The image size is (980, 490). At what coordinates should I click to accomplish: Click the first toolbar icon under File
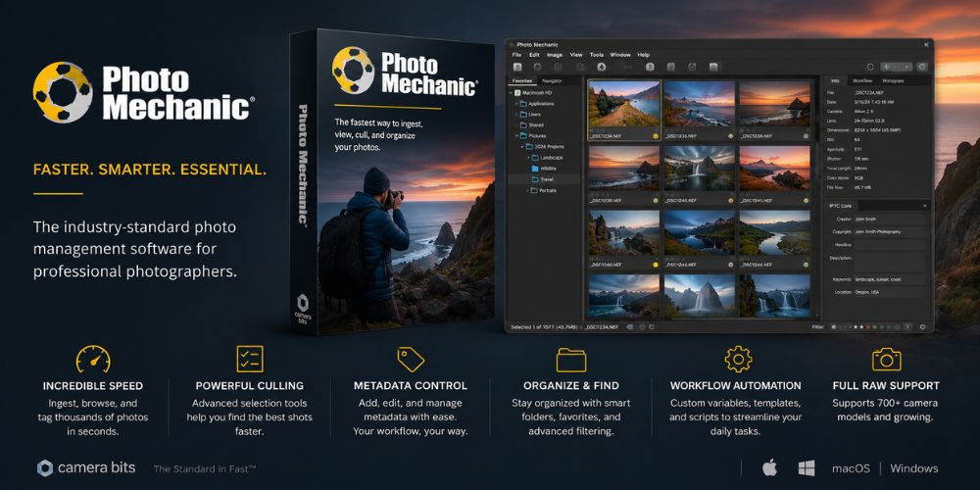pyautogui.click(x=517, y=67)
